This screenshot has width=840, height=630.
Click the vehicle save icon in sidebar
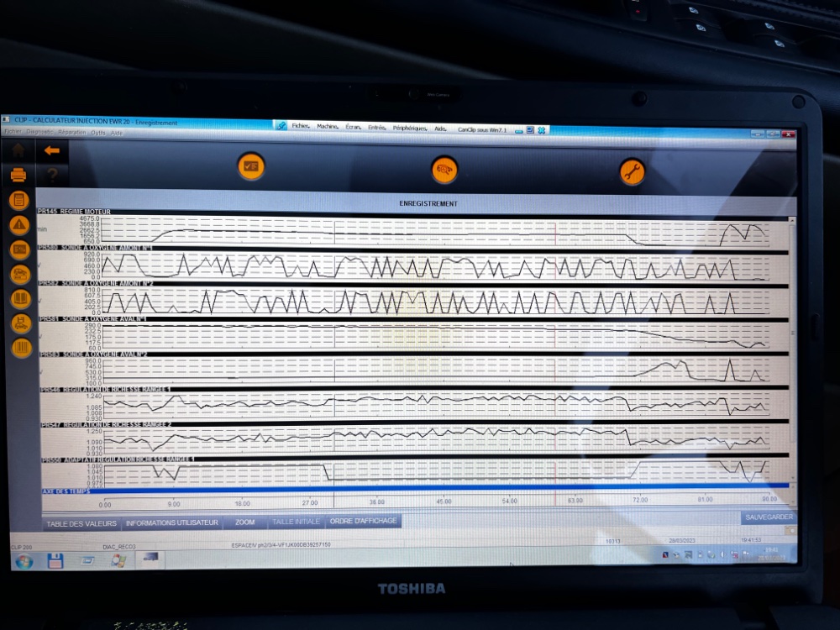(20, 323)
